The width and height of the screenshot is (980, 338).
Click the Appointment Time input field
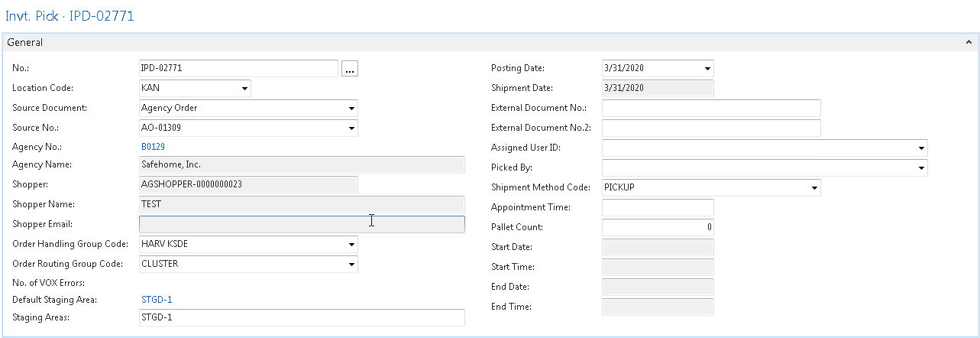657,207
